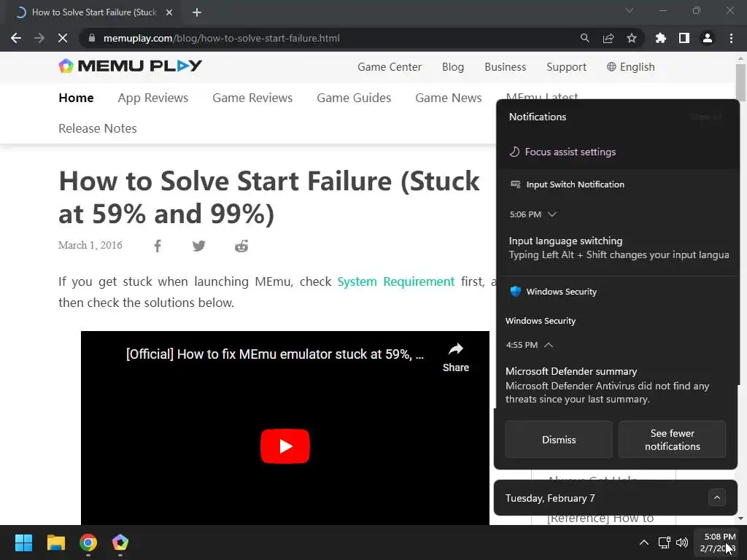Open Game Center in the top menu
Image resolution: width=747 pixels, height=560 pixels.
[390, 67]
